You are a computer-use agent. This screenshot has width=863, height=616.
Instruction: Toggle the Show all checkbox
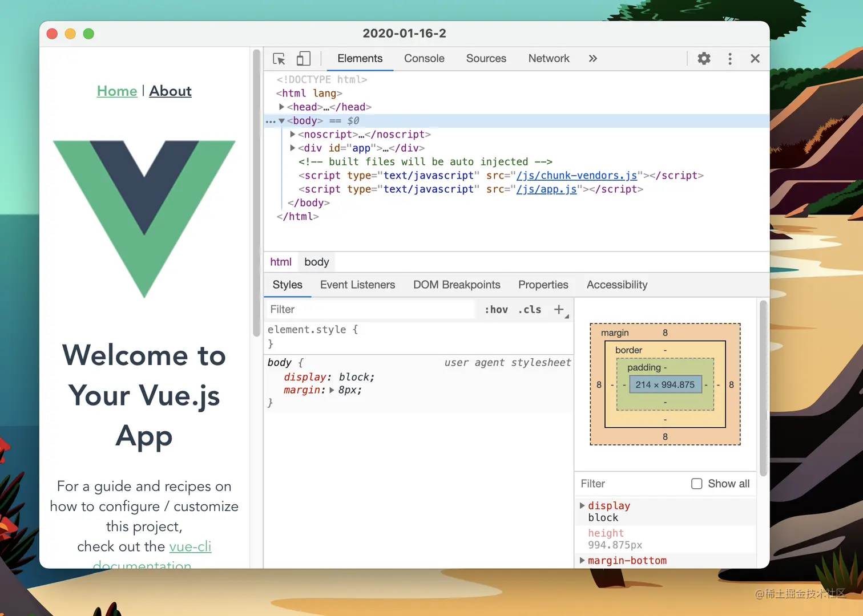696,484
